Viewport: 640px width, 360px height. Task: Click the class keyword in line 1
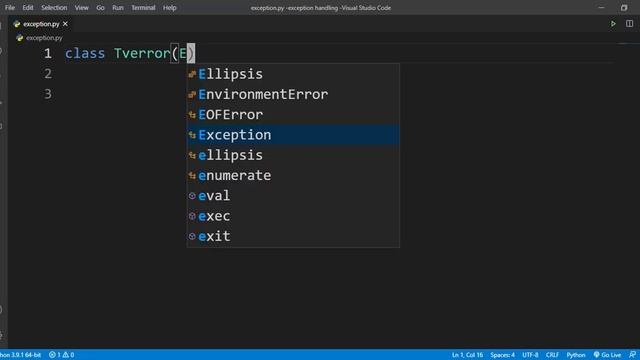tap(85, 53)
